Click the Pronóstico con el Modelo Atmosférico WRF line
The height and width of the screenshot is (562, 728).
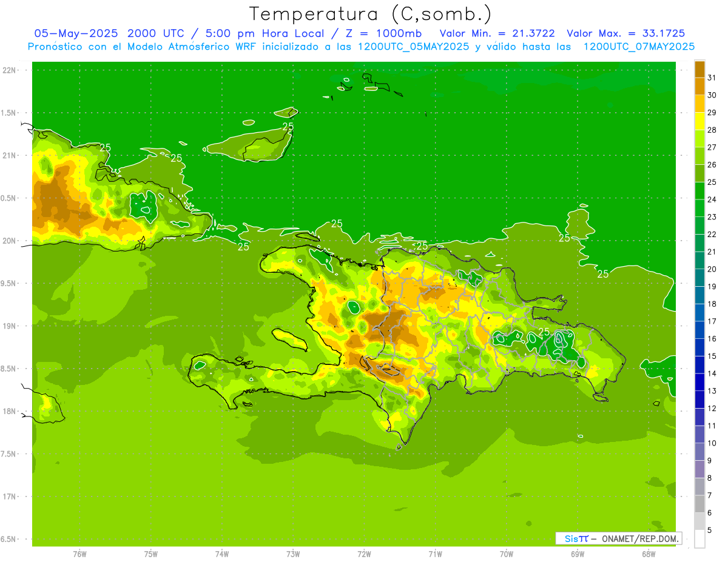(x=361, y=46)
